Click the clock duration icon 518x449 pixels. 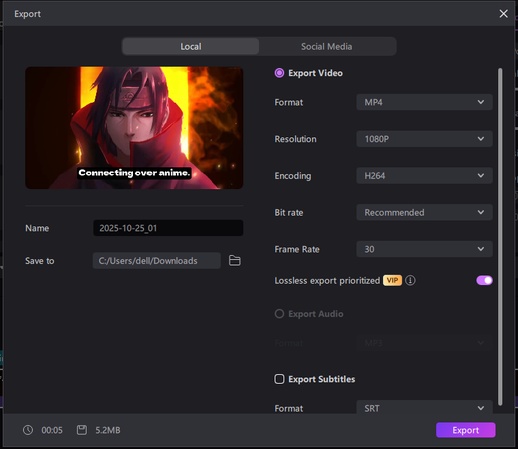click(28, 430)
